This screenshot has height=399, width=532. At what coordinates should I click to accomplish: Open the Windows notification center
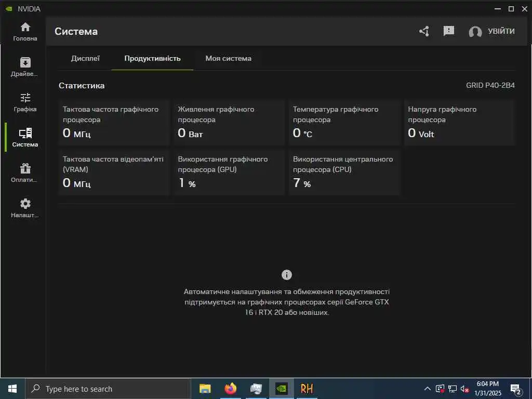516,389
